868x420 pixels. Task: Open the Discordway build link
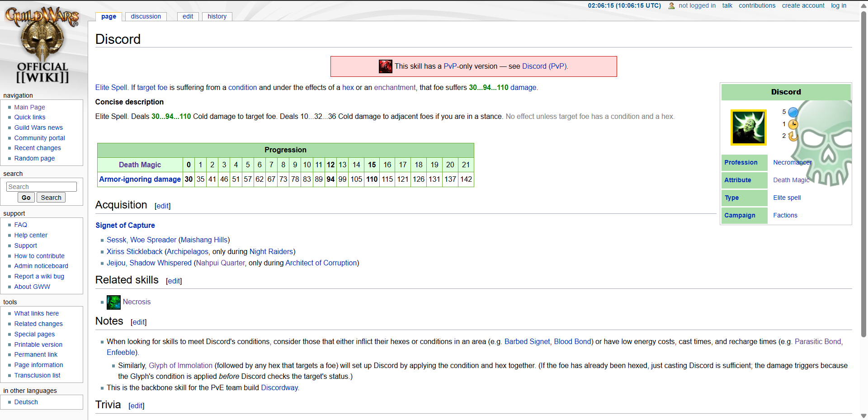point(279,387)
